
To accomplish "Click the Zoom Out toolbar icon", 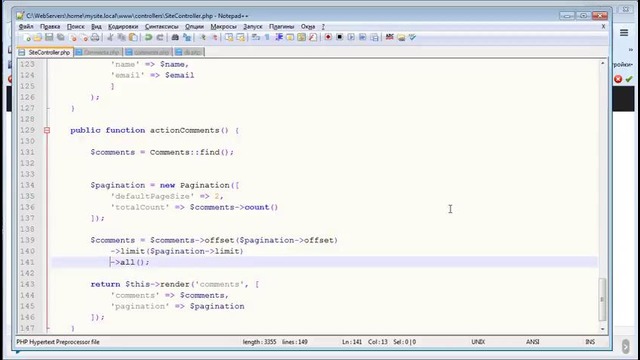I will click(214, 38).
